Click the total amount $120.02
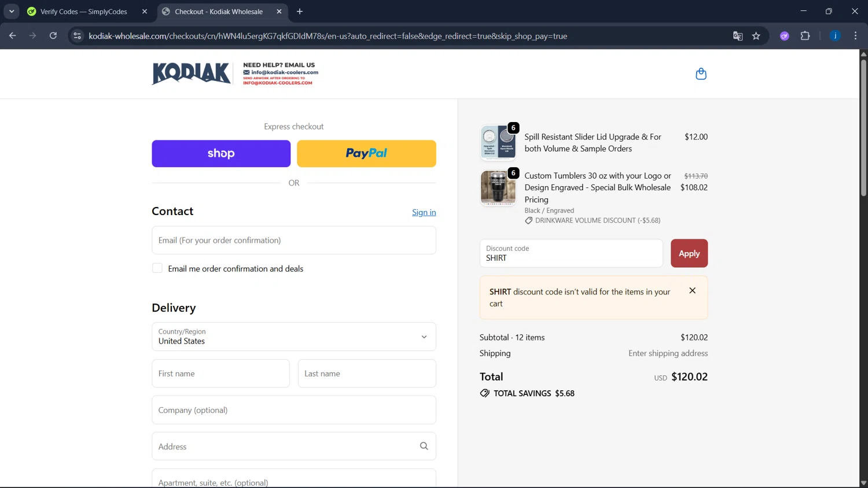 click(x=689, y=377)
